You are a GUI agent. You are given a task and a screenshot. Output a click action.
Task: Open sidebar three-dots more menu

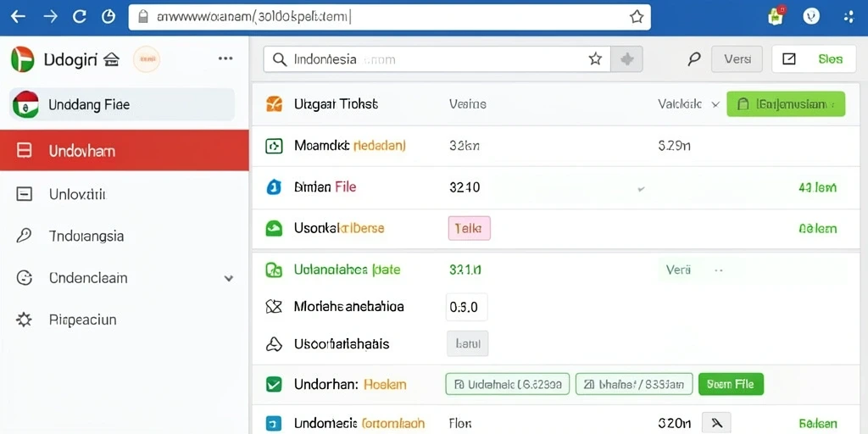point(225,58)
